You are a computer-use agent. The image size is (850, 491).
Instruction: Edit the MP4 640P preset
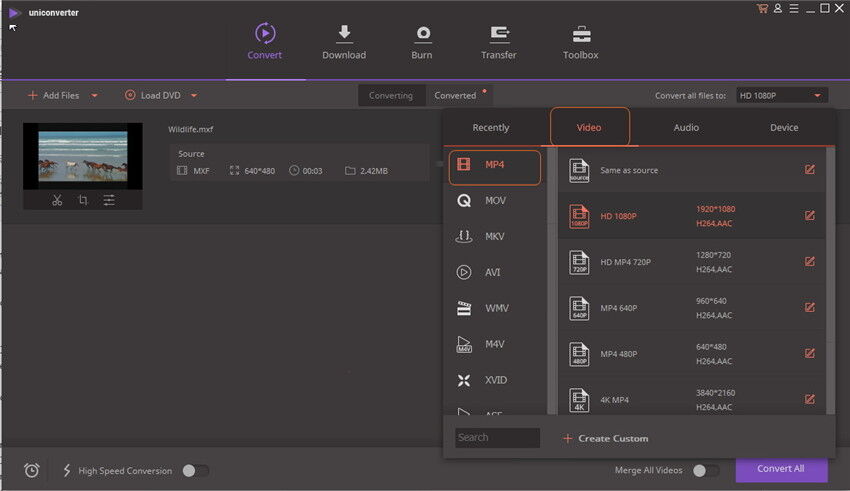pyautogui.click(x=809, y=308)
